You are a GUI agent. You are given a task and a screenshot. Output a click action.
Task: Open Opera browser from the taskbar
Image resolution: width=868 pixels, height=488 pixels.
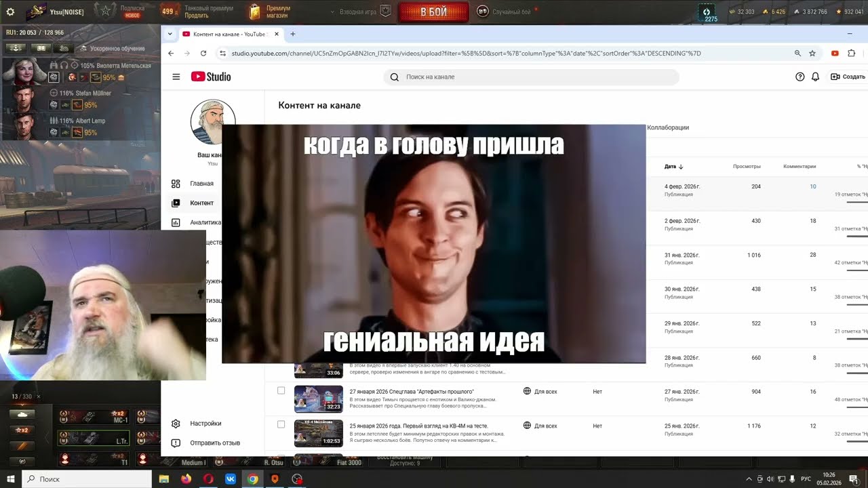coord(208,479)
